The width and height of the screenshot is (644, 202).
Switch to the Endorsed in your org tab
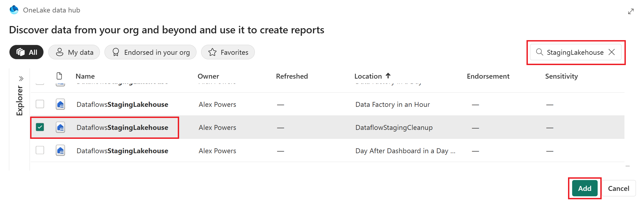pos(150,52)
